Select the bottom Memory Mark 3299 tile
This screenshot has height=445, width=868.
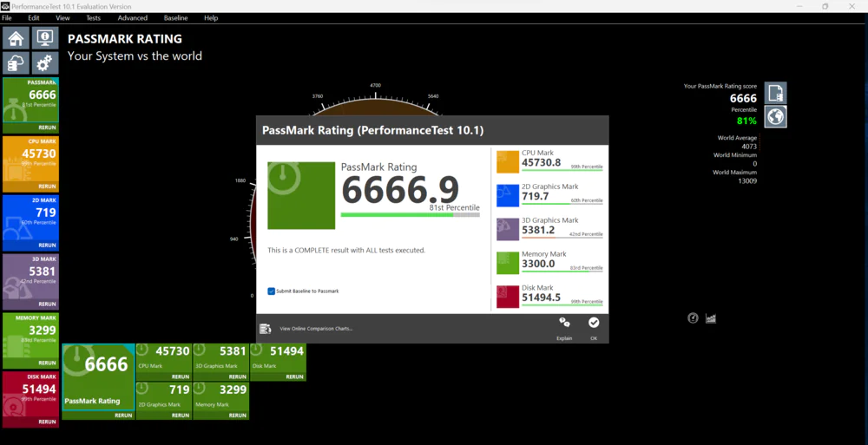[x=220, y=401]
